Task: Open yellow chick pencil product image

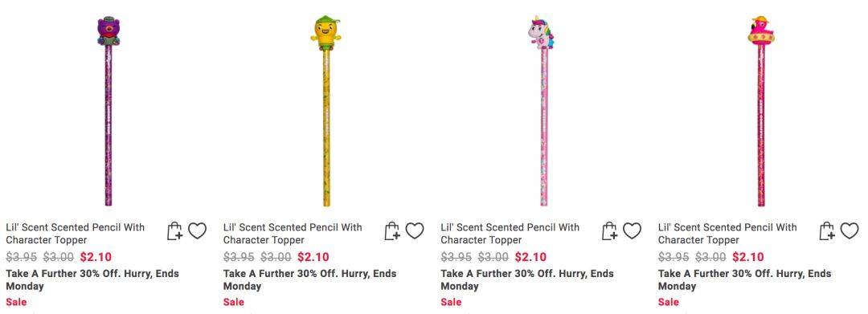Action: pos(326,112)
